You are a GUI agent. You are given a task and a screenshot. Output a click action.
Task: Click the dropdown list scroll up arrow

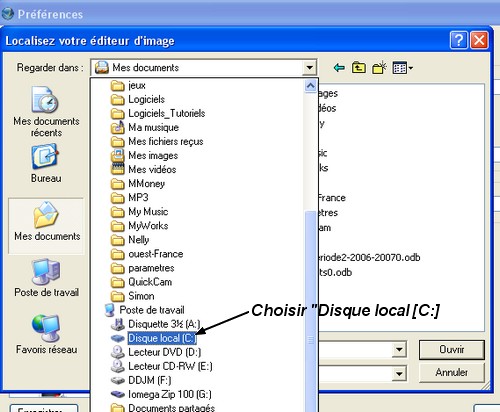[x=310, y=86]
